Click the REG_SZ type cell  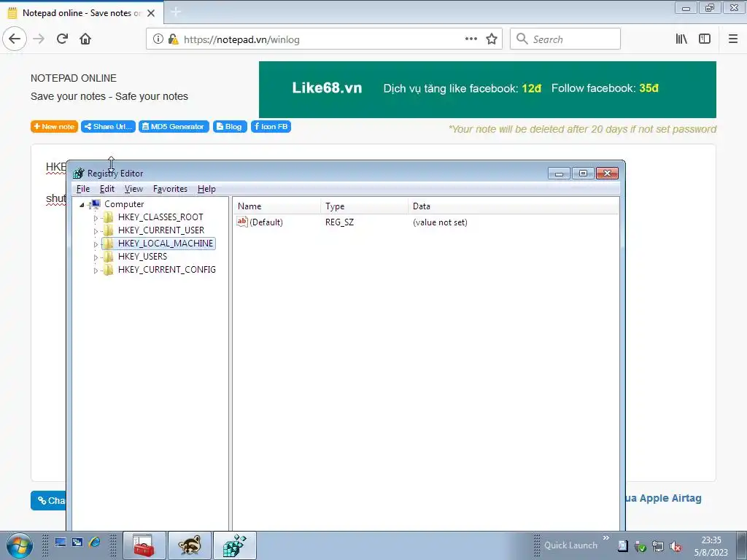pyautogui.click(x=340, y=222)
